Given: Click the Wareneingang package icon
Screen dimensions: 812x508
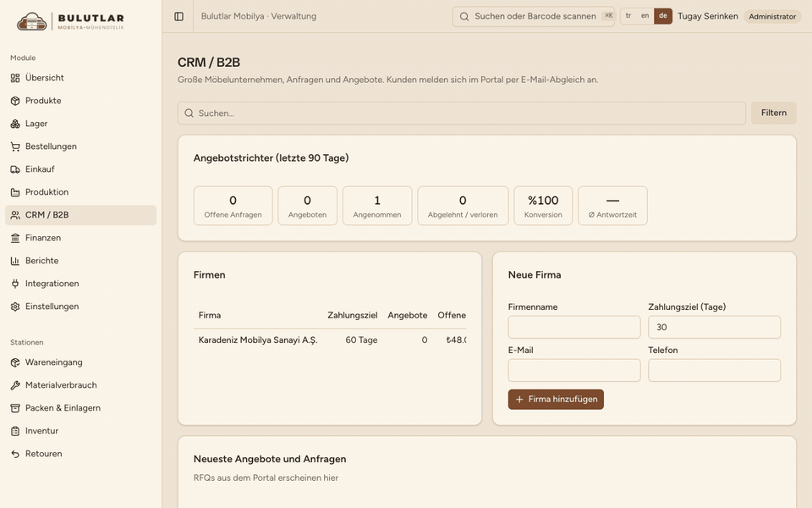Looking at the screenshot, I should click(x=15, y=362).
